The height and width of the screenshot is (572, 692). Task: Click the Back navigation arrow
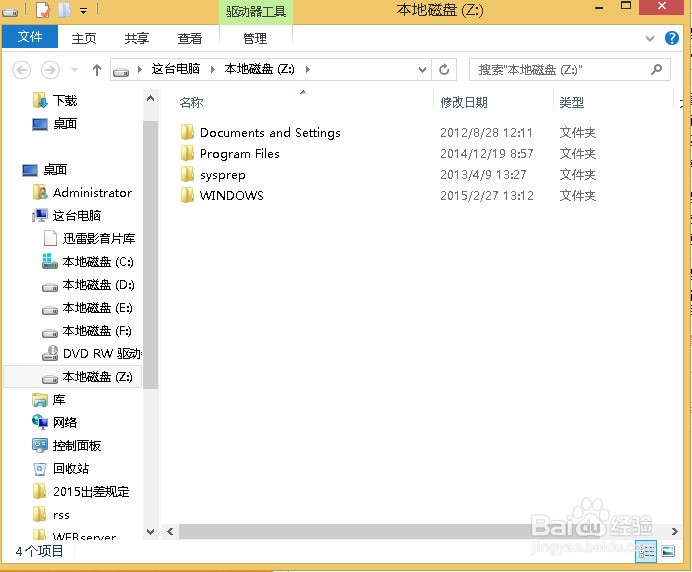tap(21, 70)
